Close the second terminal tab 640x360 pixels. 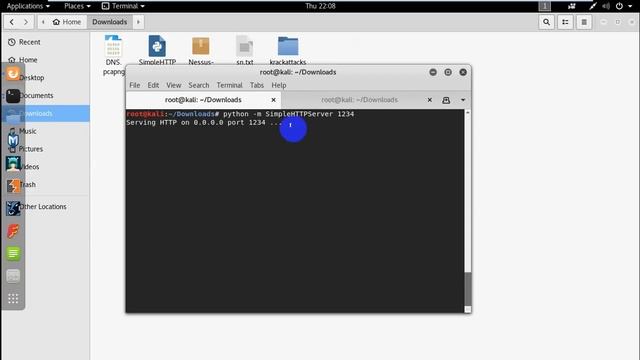429,100
